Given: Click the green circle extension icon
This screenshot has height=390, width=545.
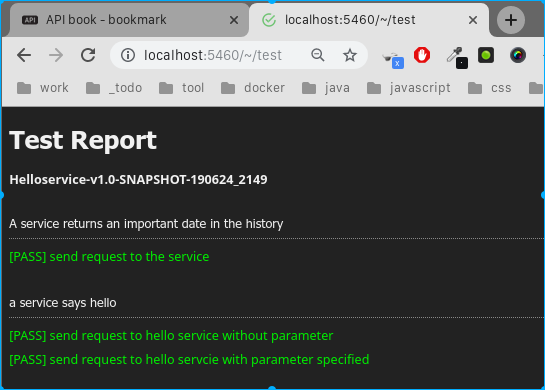Looking at the screenshot, I should [486, 55].
